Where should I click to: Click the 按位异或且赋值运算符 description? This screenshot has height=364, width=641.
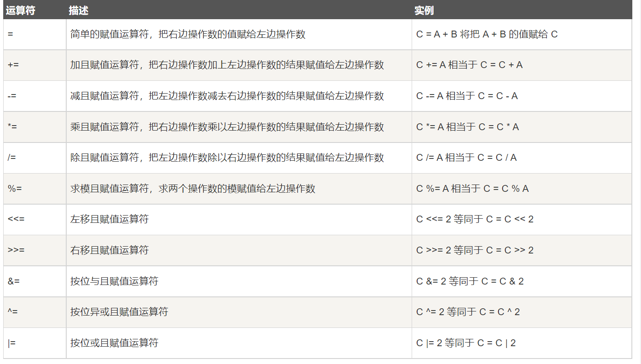click(x=119, y=312)
